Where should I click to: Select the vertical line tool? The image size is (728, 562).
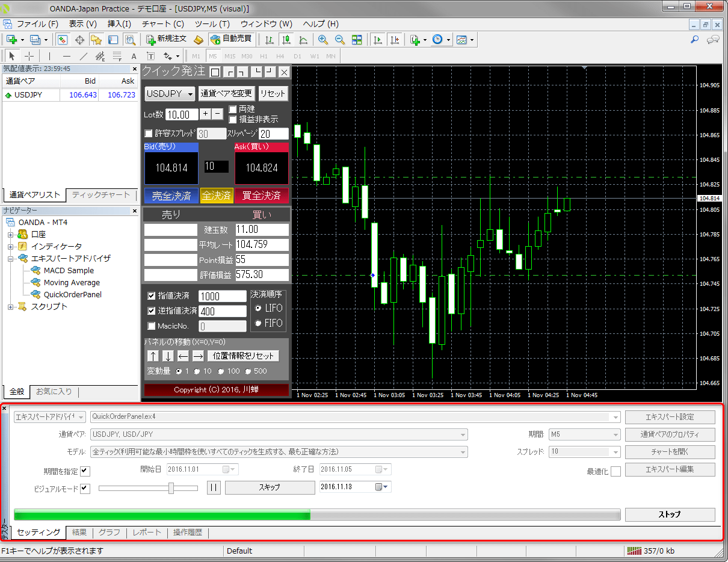[x=50, y=56]
